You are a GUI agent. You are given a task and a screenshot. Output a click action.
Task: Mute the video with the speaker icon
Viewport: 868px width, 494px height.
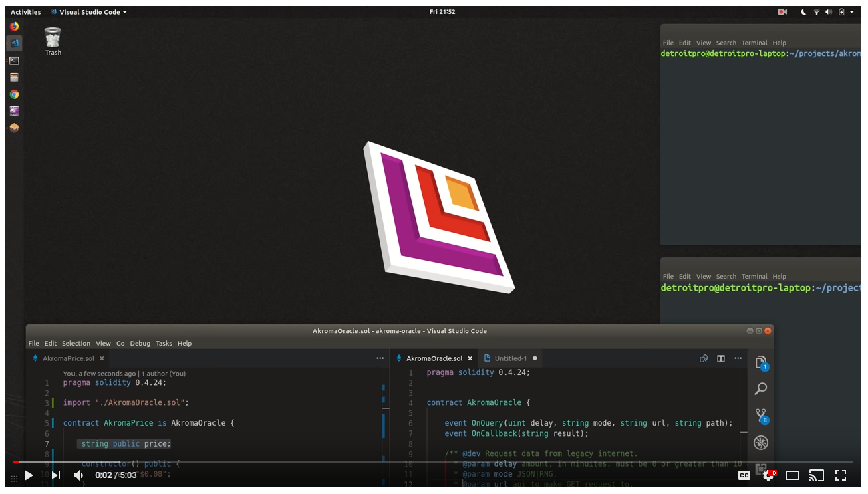click(x=78, y=475)
